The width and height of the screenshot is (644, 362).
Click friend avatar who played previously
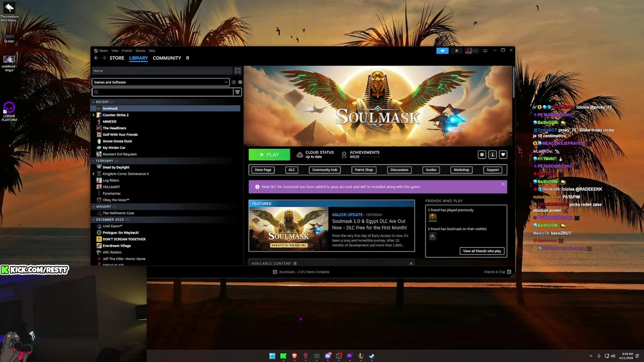(x=432, y=217)
